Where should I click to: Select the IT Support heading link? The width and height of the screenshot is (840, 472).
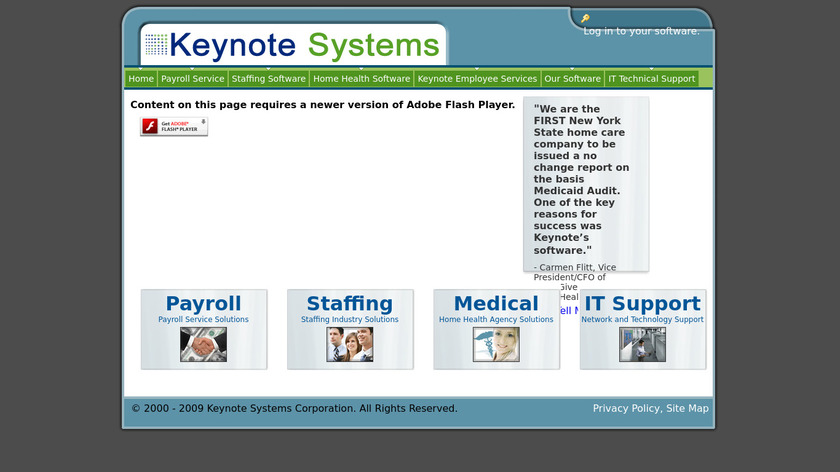coord(642,303)
